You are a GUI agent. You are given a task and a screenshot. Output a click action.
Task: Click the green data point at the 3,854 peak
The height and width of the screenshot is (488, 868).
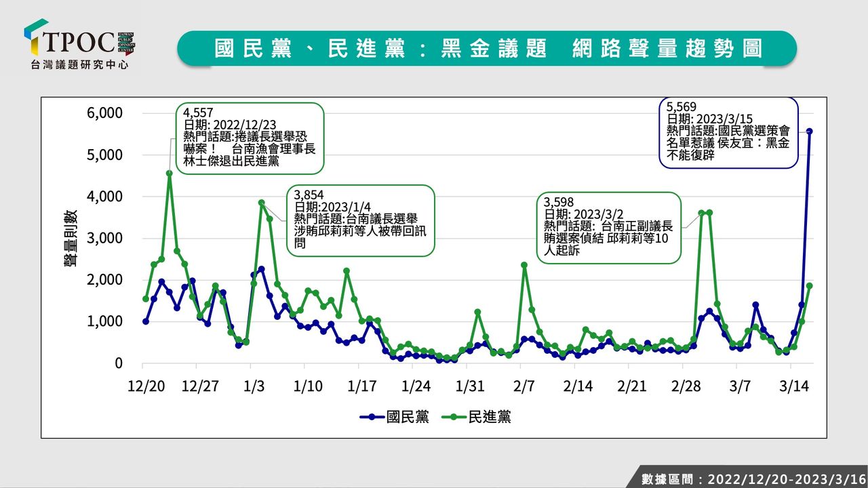pos(261,203)
